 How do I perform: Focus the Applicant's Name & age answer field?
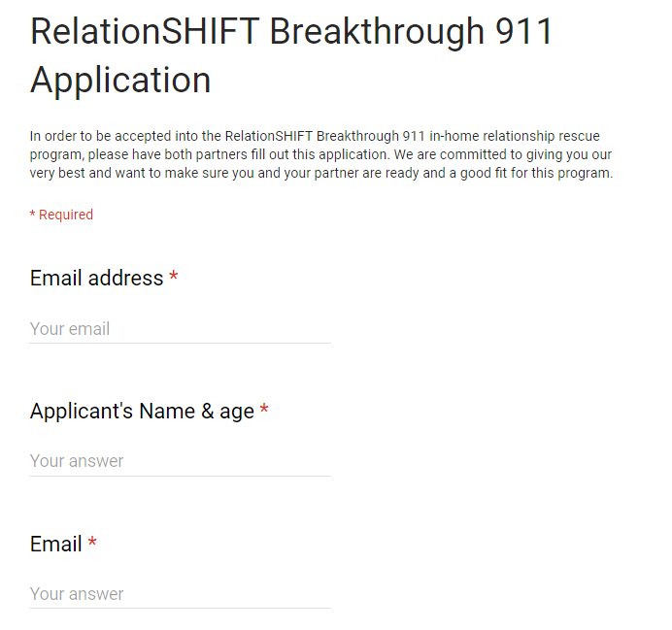[180, 461]
